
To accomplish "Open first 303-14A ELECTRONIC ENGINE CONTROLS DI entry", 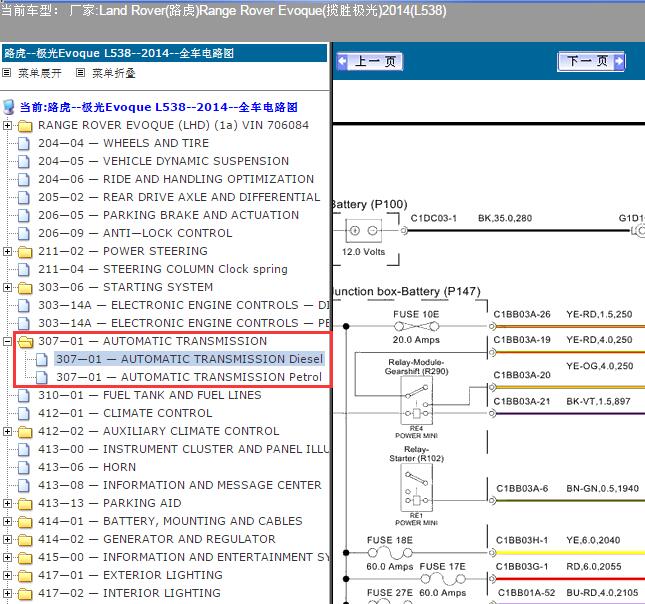I will 184,305.
